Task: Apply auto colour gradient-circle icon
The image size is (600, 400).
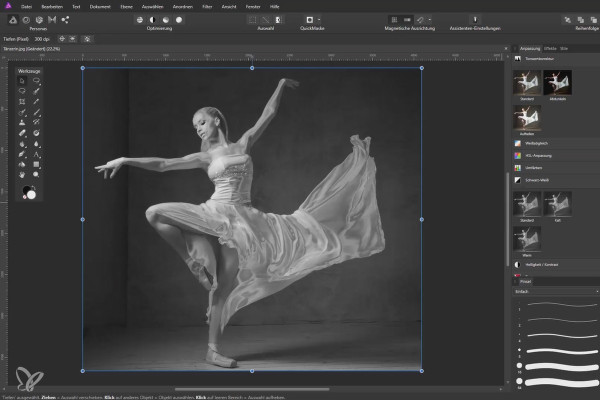Action: [x=166, y=20]
